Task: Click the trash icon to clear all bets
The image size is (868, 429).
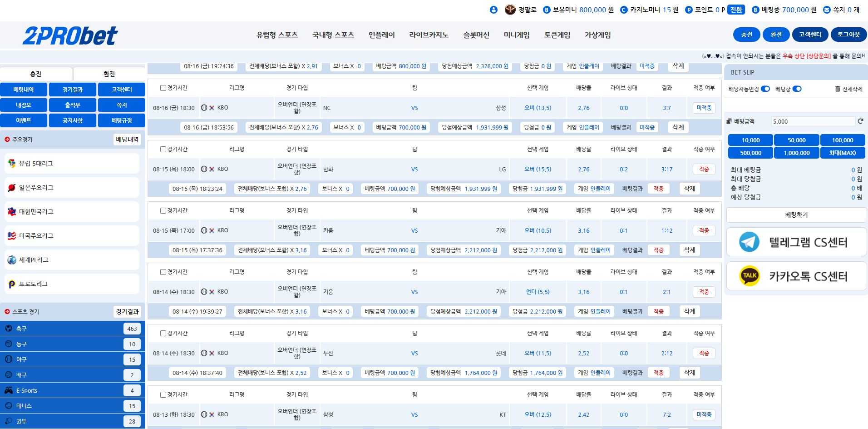Action: (837, 89)
